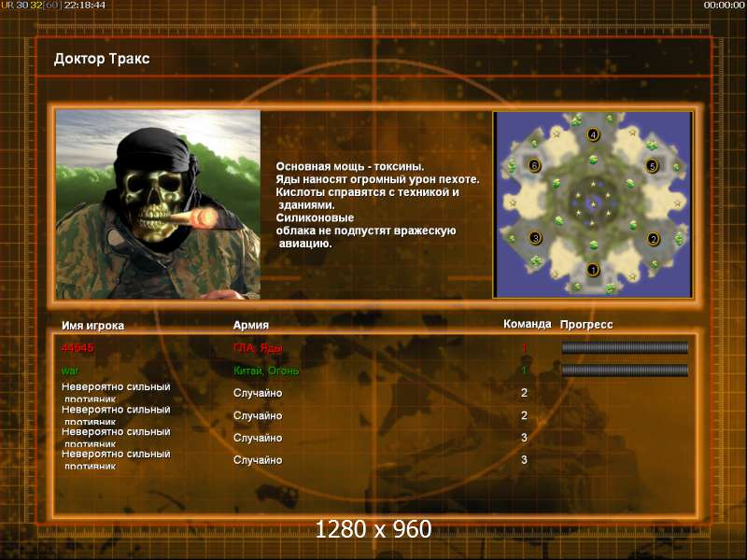Click the Doctor Thrax skull portrait
Screen dimensions: 747x560
pyautogui.click(x=158, y=204)
